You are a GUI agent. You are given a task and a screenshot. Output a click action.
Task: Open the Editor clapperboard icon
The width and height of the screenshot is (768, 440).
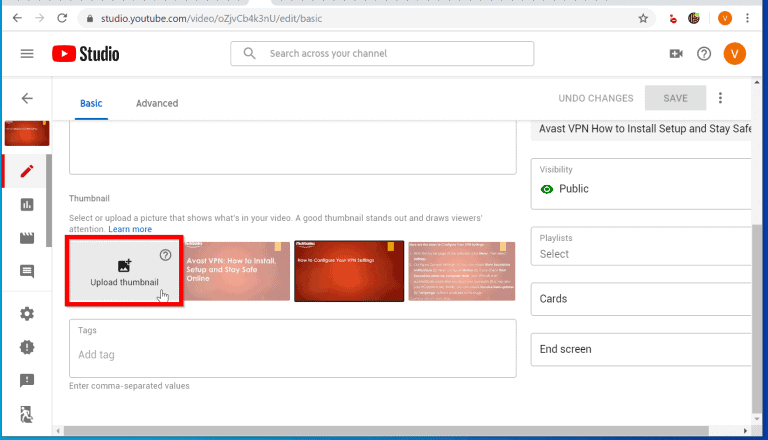click(27, 238)
